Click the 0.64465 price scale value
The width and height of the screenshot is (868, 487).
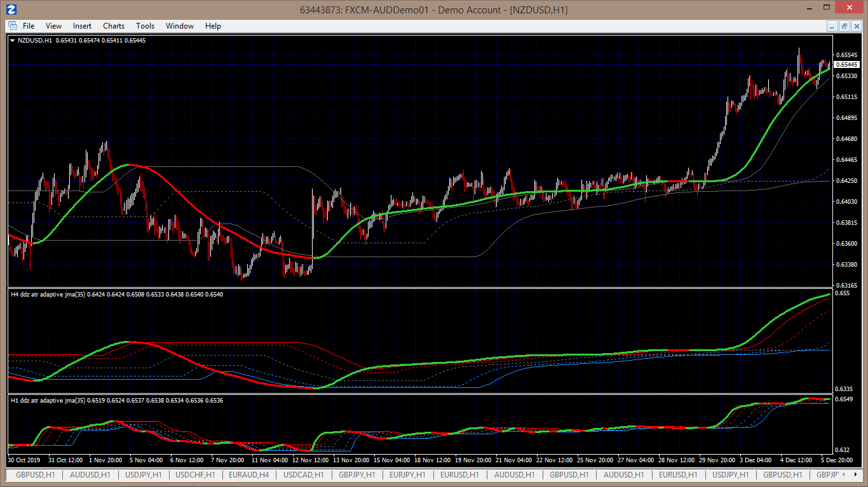click(847, 160)
